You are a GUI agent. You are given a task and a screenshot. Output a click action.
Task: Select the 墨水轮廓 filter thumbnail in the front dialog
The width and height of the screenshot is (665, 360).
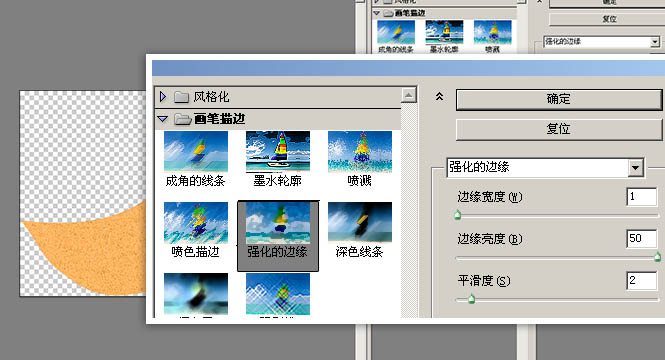tap(278, 151)
